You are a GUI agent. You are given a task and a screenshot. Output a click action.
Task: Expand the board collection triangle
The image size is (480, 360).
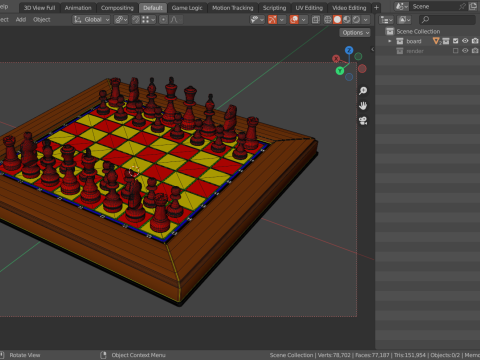(389, 41)
